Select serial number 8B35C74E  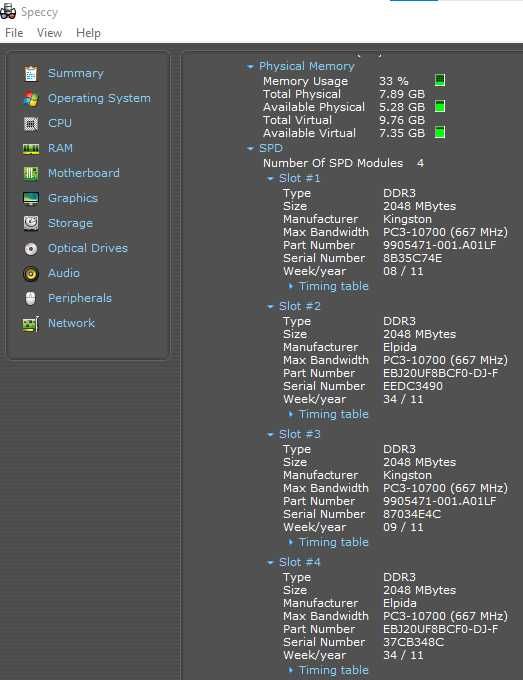(x=412, y=258)
